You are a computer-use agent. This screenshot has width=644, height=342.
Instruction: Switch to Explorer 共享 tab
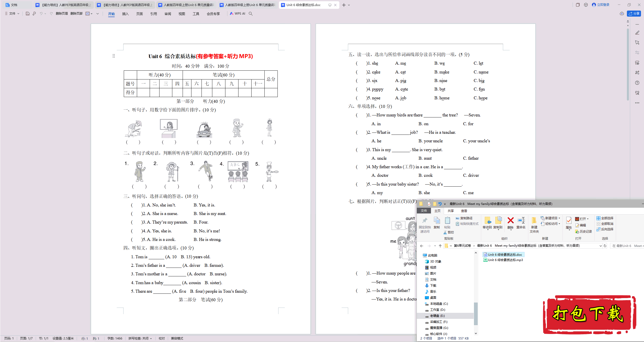click(x=451, y=211)
